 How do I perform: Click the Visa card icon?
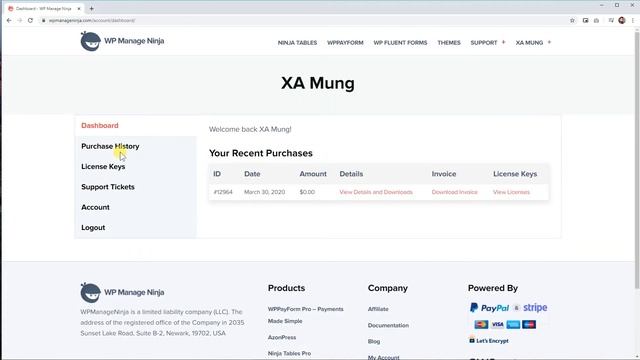497,324
